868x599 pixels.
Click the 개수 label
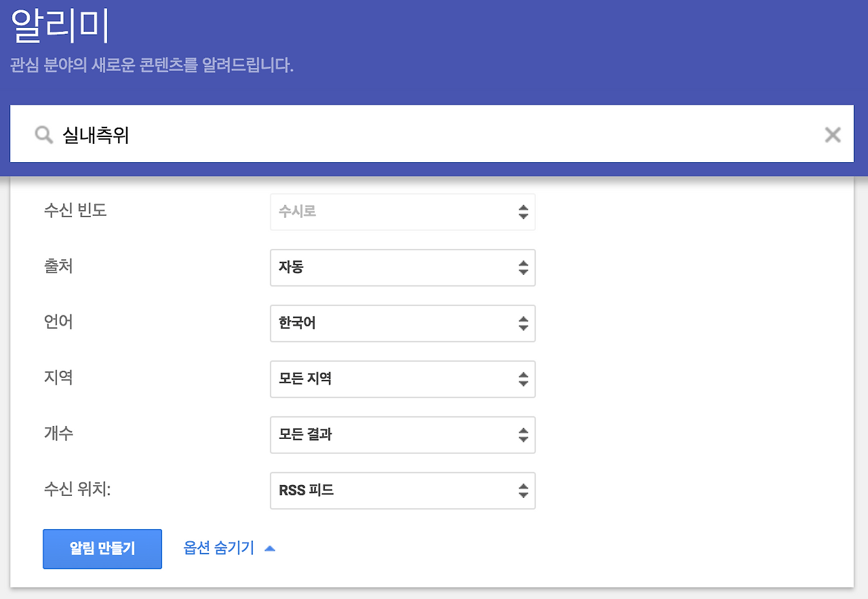coord(58,433)
